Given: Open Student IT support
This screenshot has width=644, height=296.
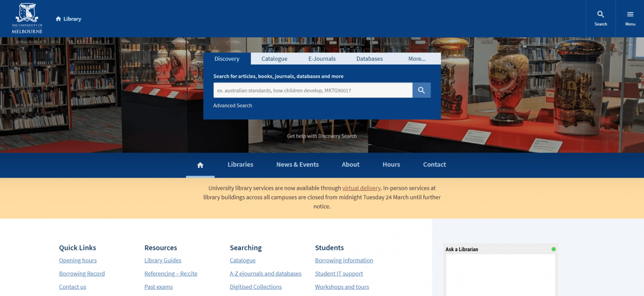Looking at the screenshot, I should [339, 273].
